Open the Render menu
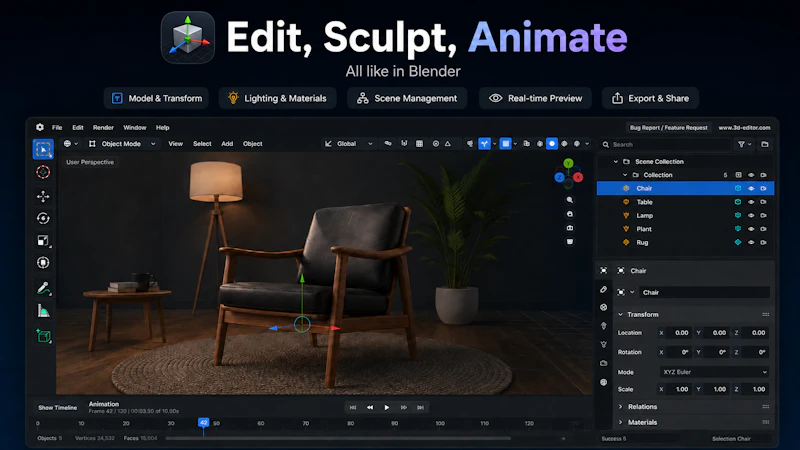Image resolution: width=800 pixels, height=450 pixels. tap(103, 128)
